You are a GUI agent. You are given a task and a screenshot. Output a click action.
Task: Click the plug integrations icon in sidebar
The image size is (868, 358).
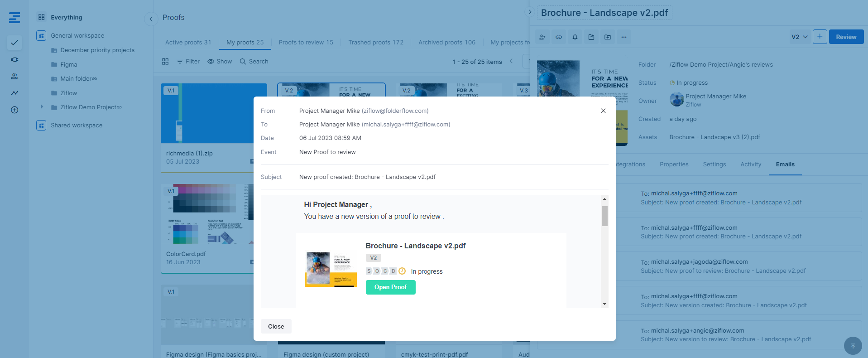[14, 59]
